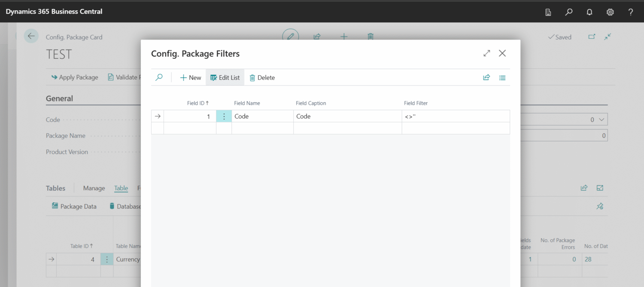
Task: Open the dropdown next to the value 0 field
Action: [601, 119]
